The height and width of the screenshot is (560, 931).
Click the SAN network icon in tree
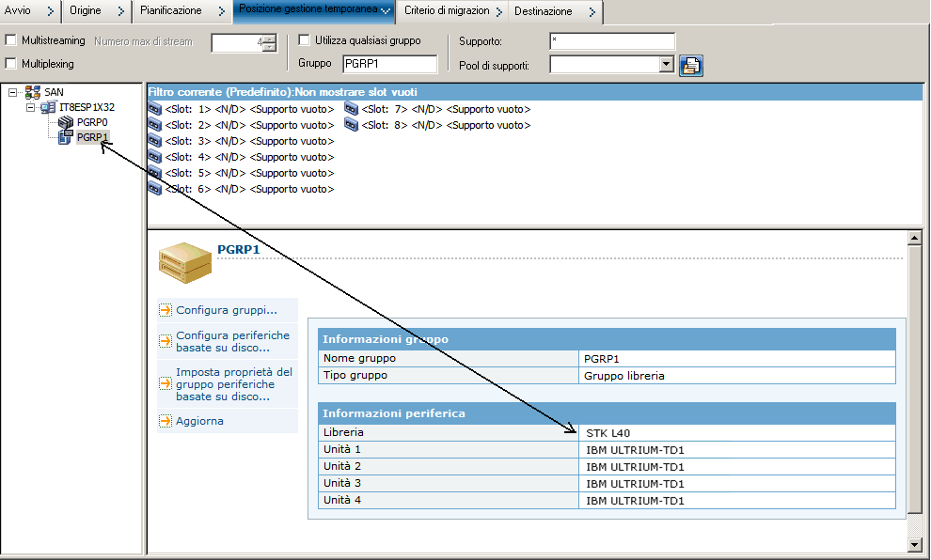33,92
